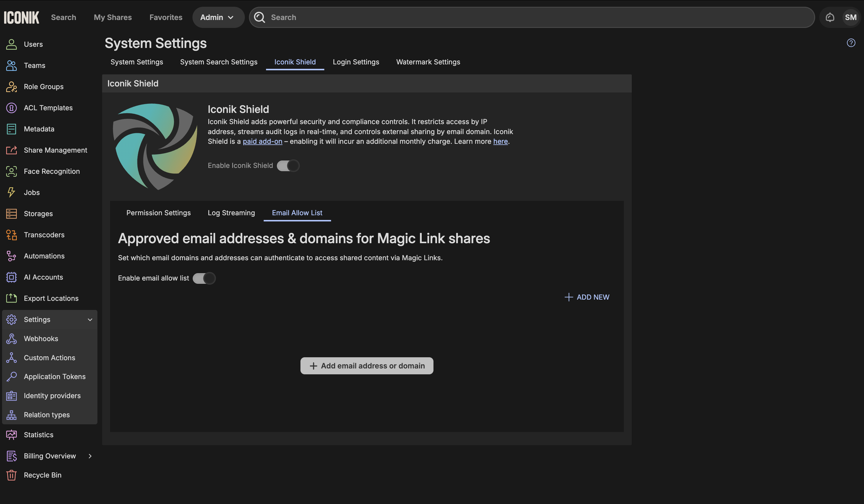This screenshot has height=504, width=864.
Task: Toggle the Enable Iconik Shield switch
Action: [288, 166]
